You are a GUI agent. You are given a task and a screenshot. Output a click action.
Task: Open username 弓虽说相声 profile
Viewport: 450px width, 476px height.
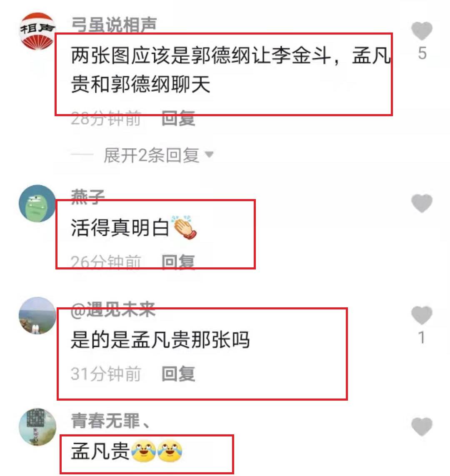pyautogui.click(x=114, y=25)
